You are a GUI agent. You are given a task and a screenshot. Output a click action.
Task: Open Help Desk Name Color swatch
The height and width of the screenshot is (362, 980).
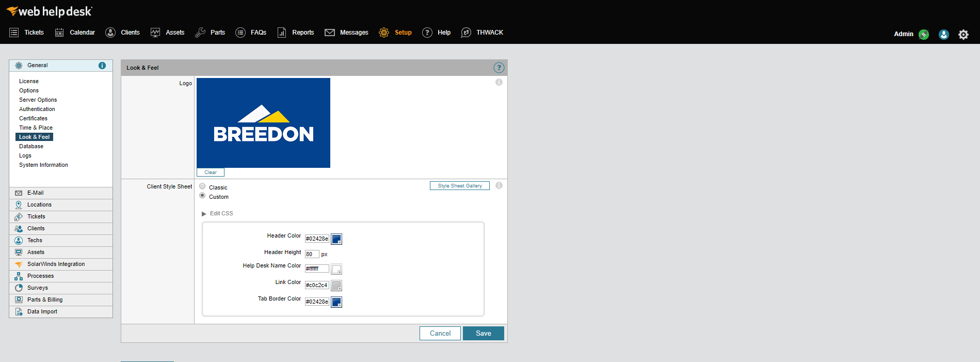coord(336,269)
